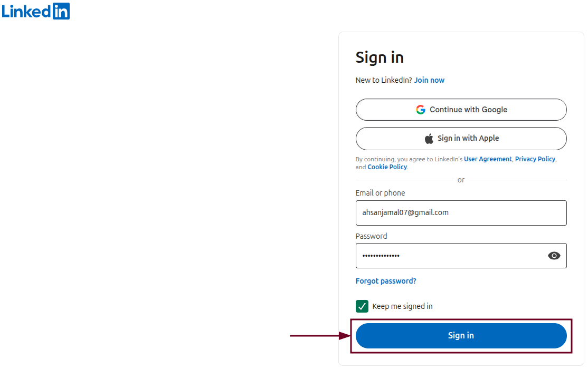Click "Sign in with Apple"
588x369 pixels.
coord(461,138)
